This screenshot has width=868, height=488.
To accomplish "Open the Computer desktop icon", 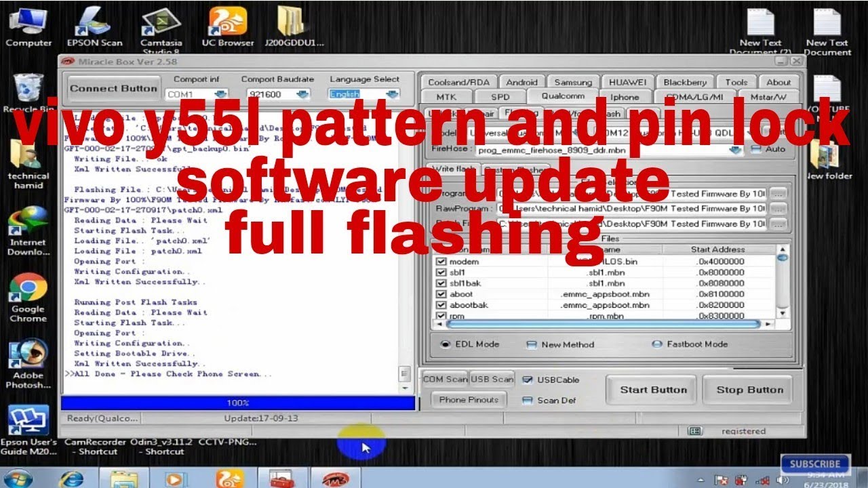I will (28, 27).
